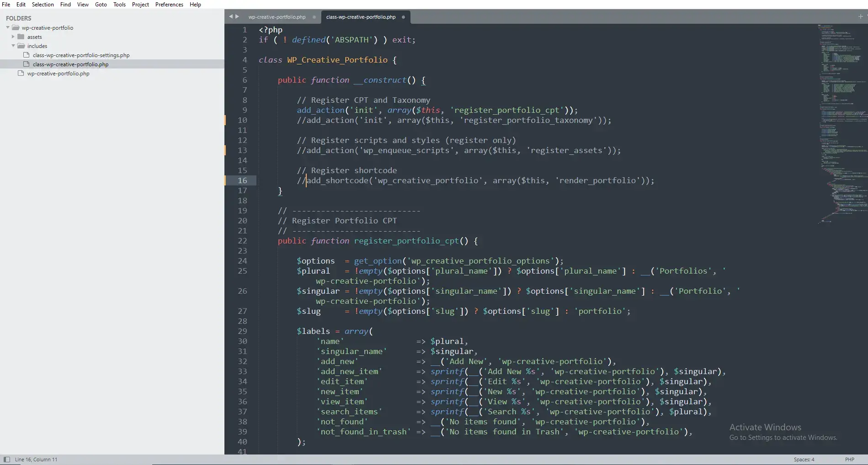The height and width of the screenshot is (465, 868).
Task: Open the Preferences menu
Action: click(169, 5)
